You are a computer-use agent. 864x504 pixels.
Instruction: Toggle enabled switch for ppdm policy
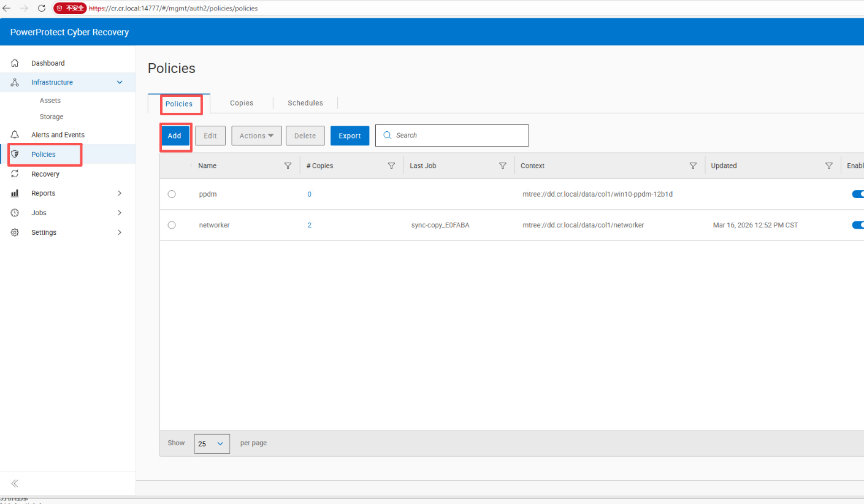pyautogui.click(x=858, y=194)
